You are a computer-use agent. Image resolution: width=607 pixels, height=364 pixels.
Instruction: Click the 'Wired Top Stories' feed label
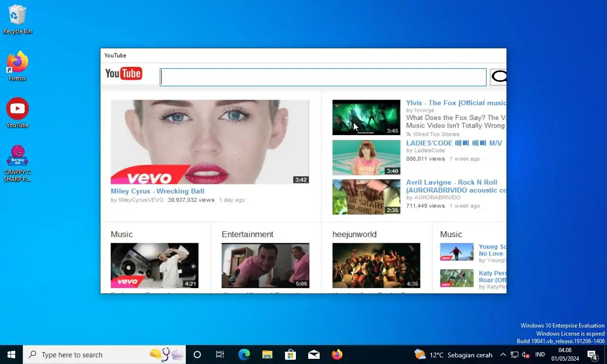point(436,134)
